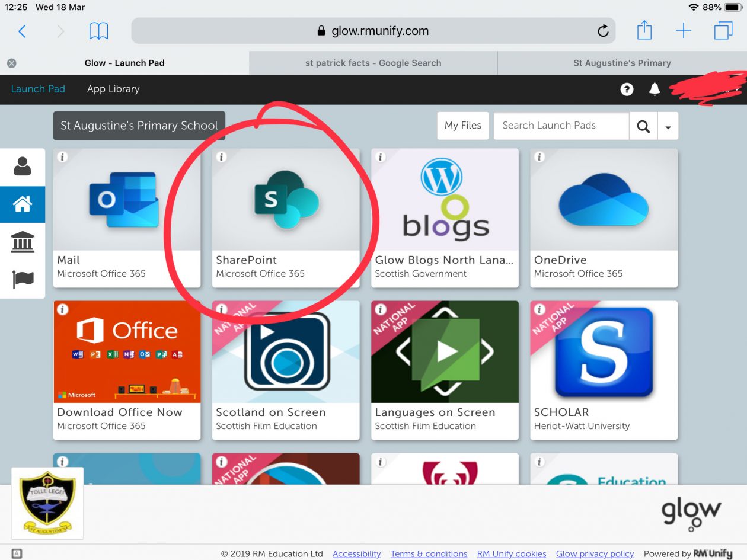
Task: Select the flag icon in sidebar
Action: point(23,279)
